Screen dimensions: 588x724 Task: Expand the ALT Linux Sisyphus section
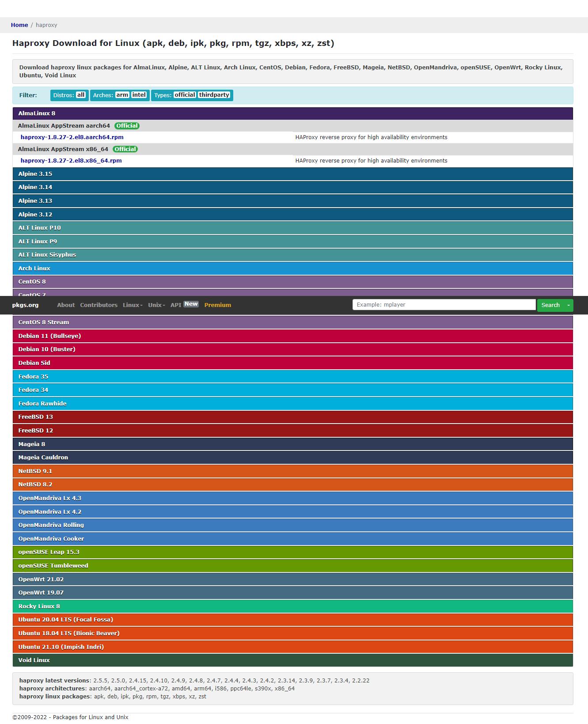pyautogui.click(x=293, y=255)
